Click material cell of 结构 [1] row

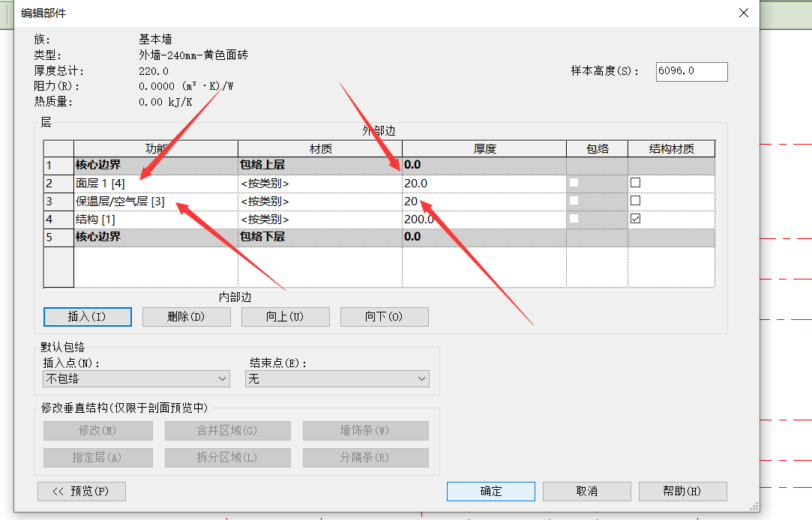coord(319,220)
